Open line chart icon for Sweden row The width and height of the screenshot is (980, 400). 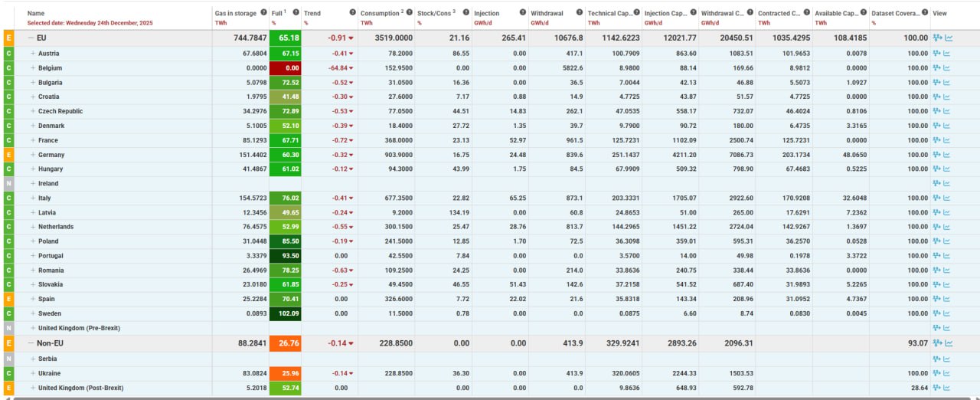948,313
